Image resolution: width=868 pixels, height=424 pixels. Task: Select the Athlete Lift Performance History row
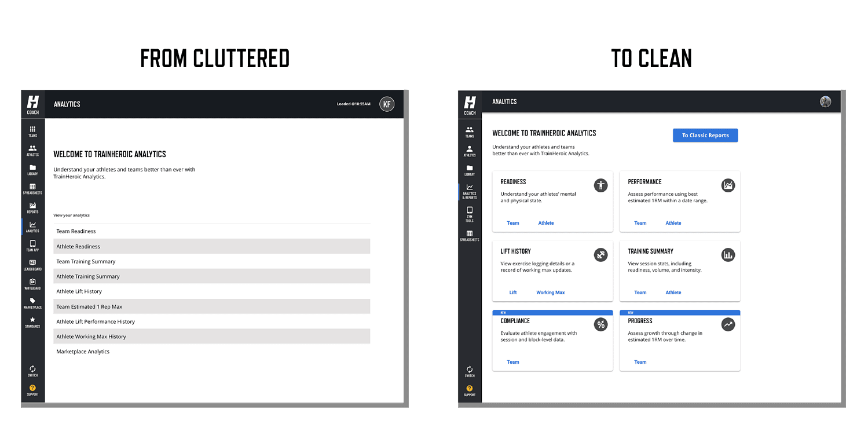(212, 321)
